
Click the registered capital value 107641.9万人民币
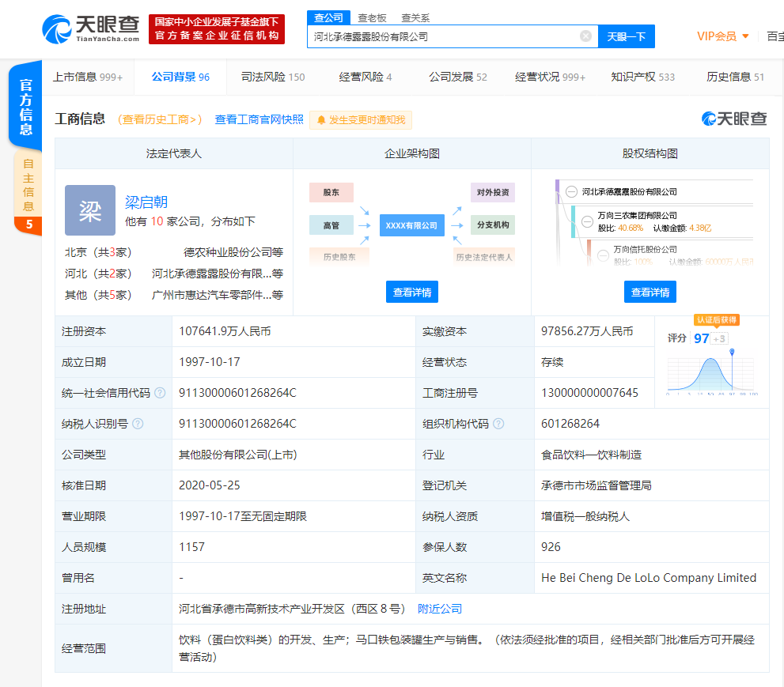225,331
